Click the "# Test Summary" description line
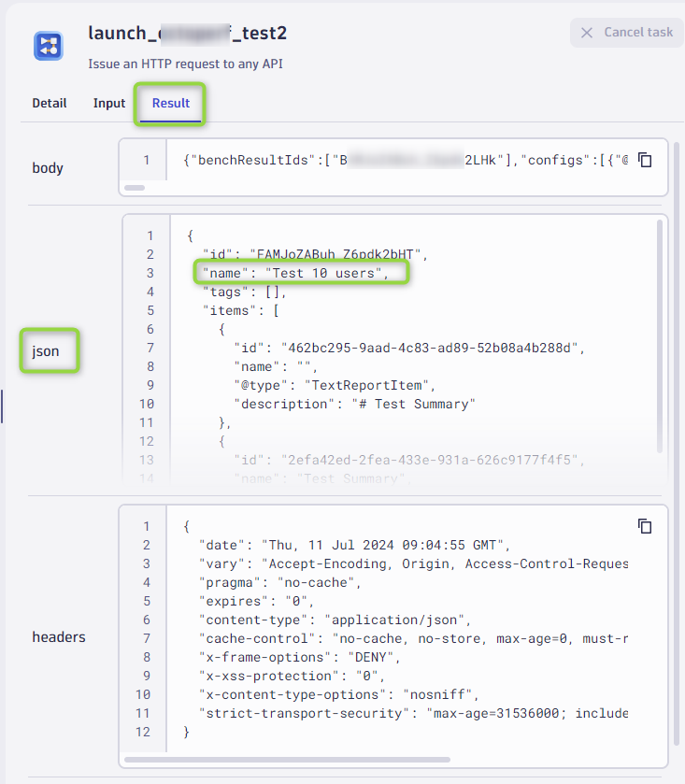685x784 pixels. coord(355,404)
